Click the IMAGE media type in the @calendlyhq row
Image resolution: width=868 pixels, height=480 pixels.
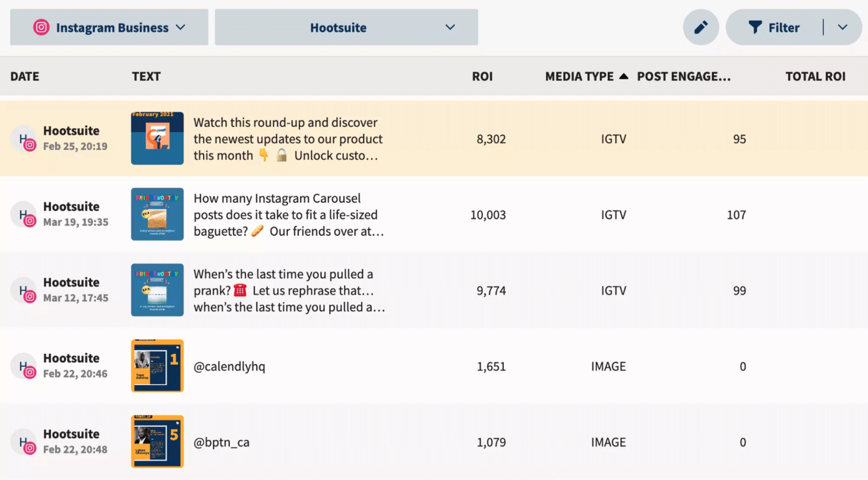click(x=608, y=366)
